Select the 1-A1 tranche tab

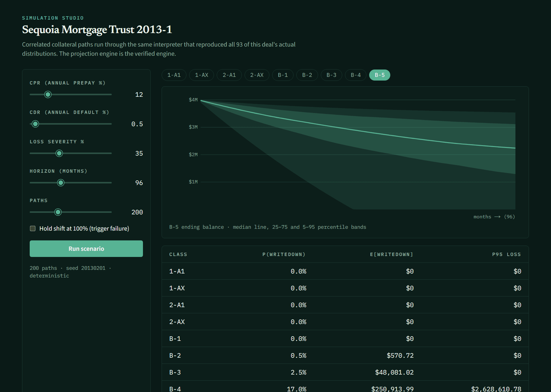tap(174, 75)
